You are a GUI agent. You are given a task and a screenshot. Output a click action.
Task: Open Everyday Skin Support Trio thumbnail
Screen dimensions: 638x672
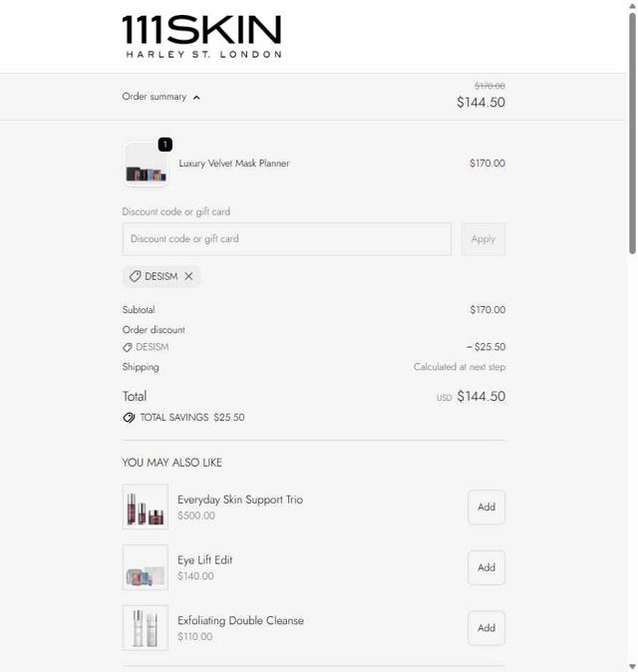[146, 507]
